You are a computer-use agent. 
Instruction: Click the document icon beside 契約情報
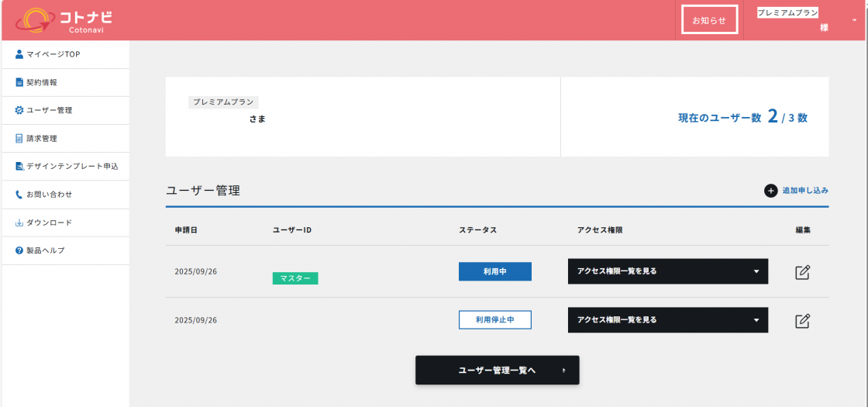tap(19, 82)
